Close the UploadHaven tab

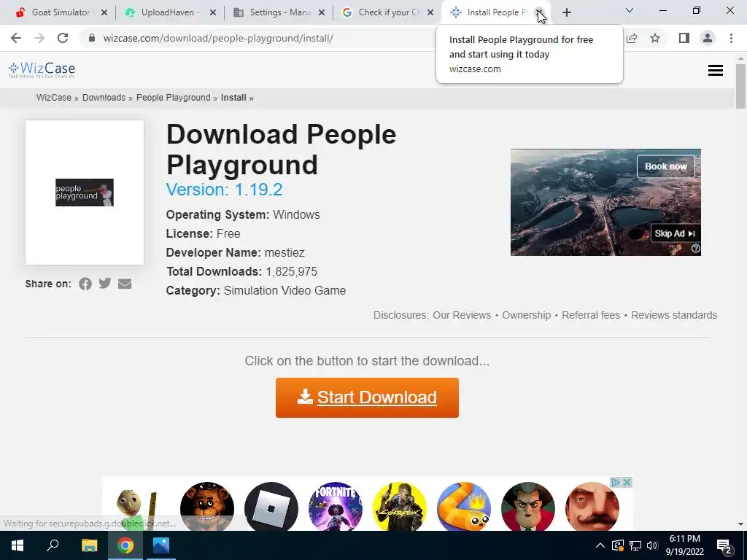click(x=213, y=12)
